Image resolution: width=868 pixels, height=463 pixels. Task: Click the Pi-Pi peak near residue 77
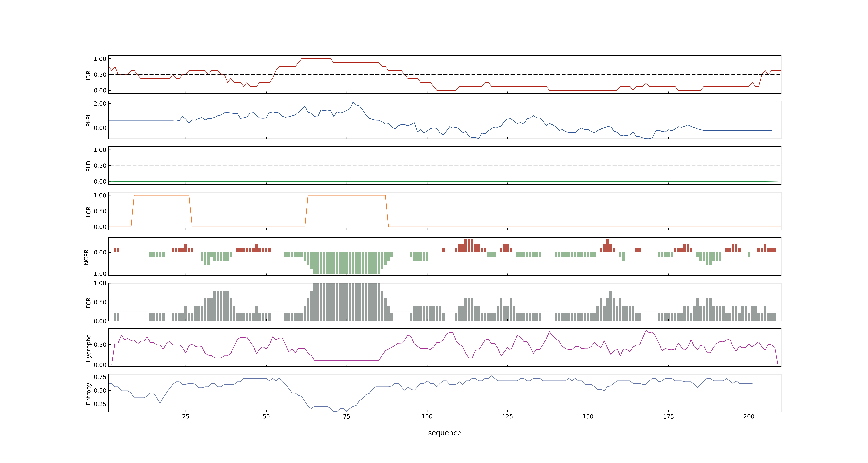353,102
